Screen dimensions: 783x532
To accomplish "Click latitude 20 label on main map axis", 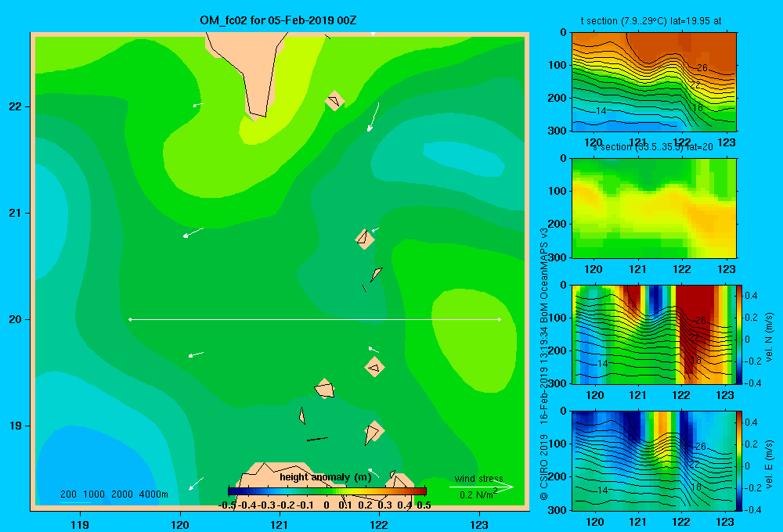I will tap(15, 319).
